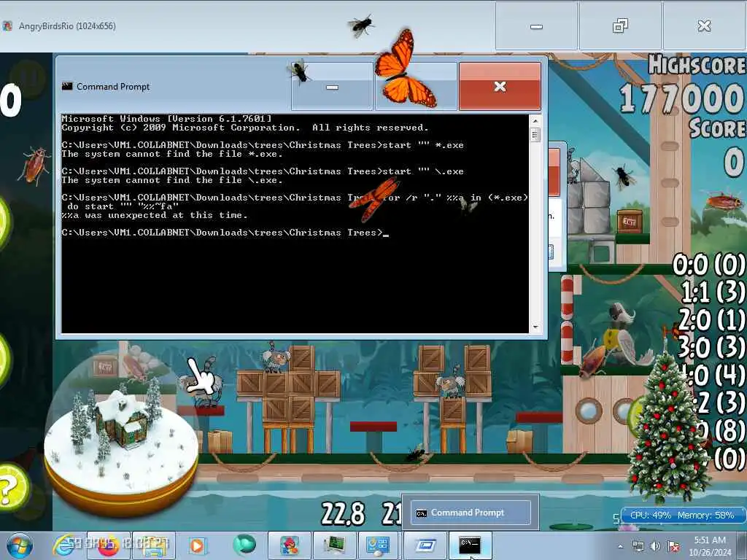Click '%%a was unexpected at this time.' line
This screenshot has height=560, width=747.
[x=155, y=215]
